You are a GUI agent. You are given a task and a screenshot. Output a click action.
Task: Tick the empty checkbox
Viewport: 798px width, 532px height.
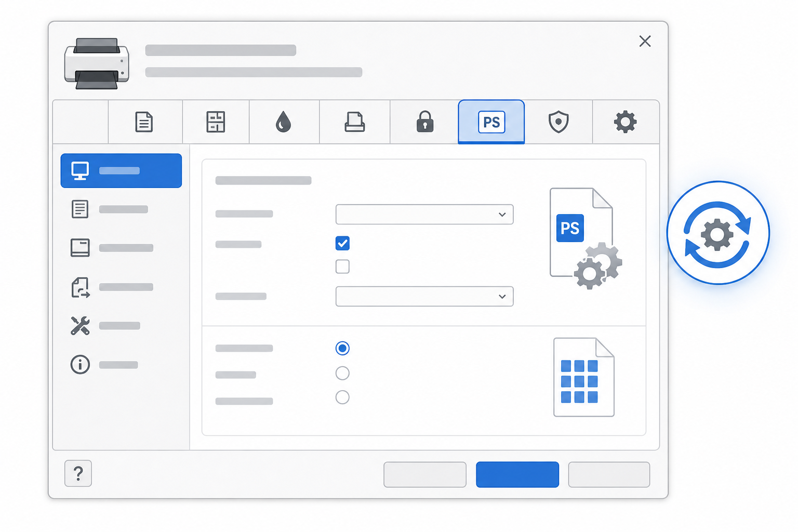pos(342,267)
